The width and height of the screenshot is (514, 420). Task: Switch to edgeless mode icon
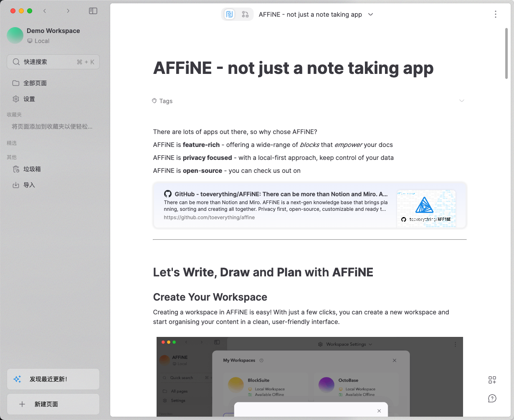(x=245, y=14)
